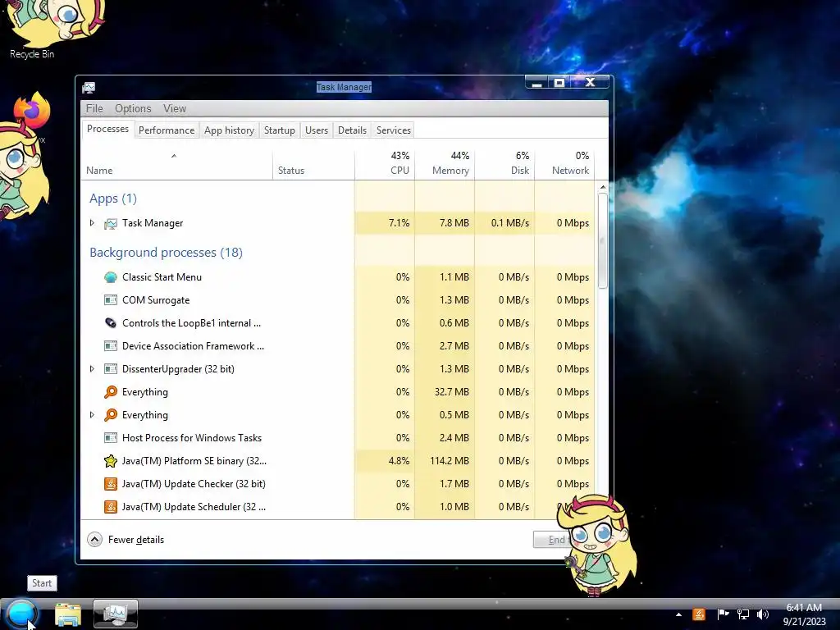This screenshot has width=840, height=630.
Task: Click the Apps (1) group heading
Action: [x=113, y=199]
